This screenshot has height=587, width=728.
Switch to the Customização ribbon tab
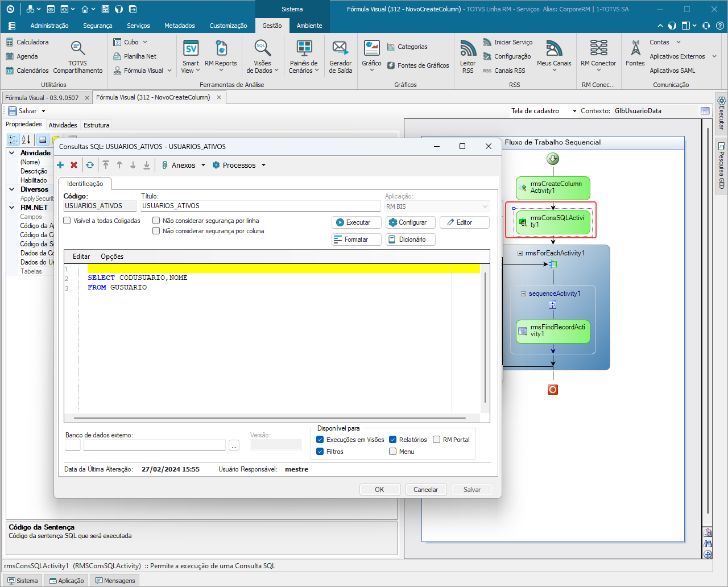(x=228, y=26)
